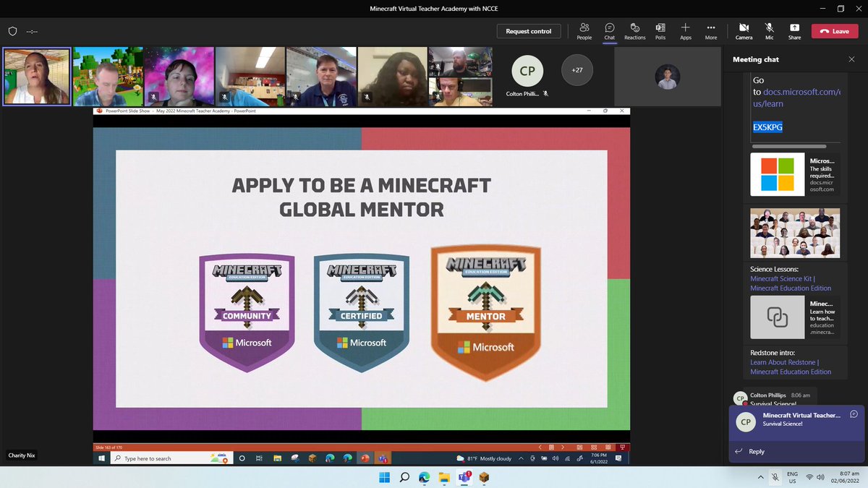The width and height of the screenshot is (868, 488).
Task: Open the Apps menu in toolbar
Action: point(685,31)
